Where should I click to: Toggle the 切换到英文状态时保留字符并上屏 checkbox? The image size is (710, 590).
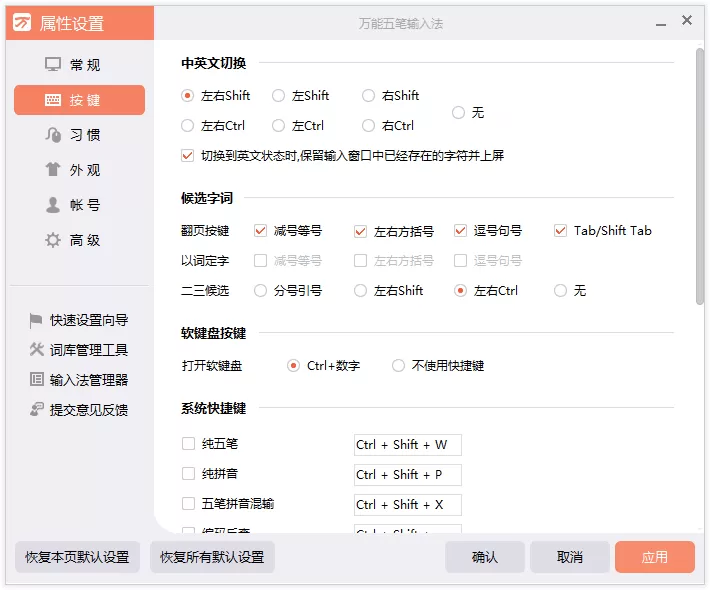(187, 155)
